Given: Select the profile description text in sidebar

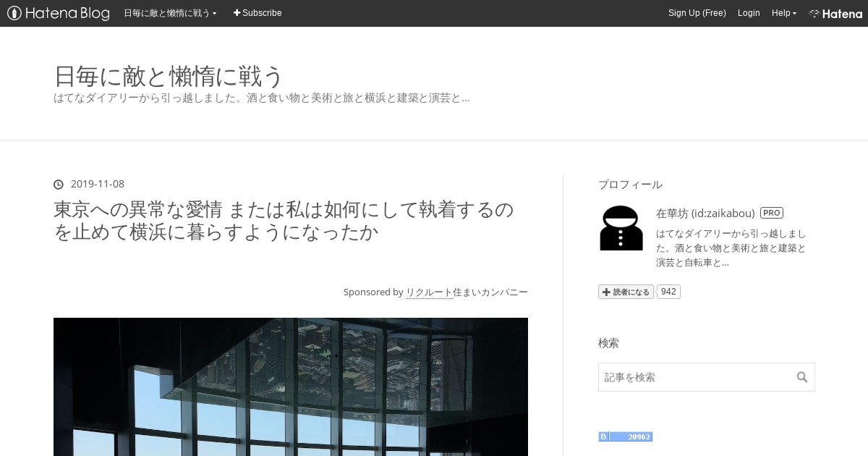Looking at the screenshot, I should [731, 248].
